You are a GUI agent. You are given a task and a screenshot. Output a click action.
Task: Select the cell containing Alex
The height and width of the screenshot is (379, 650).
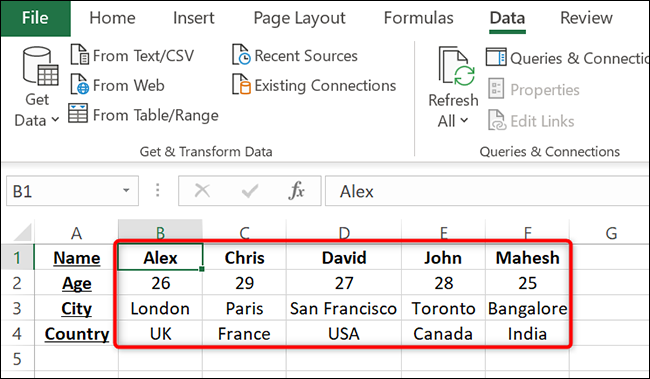(160, 257)
